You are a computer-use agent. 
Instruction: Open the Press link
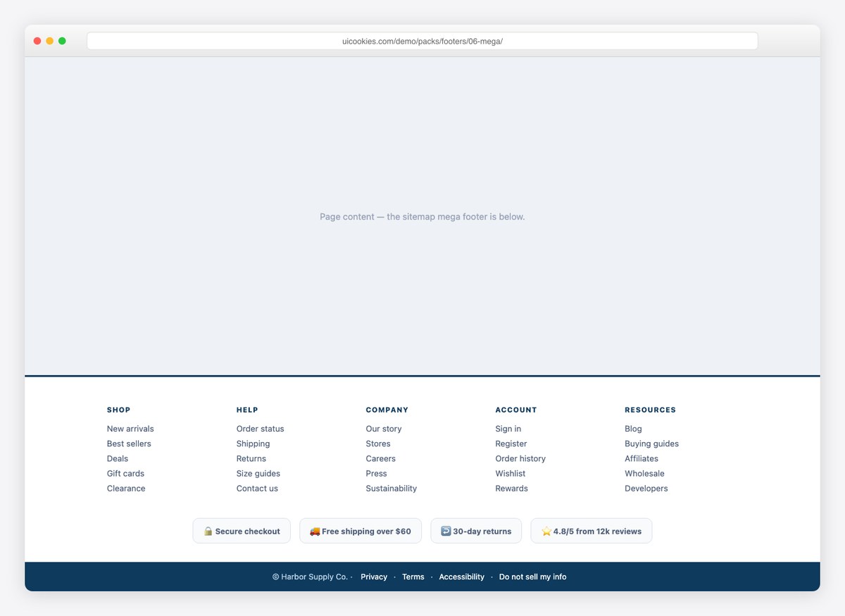click(377, 473)
